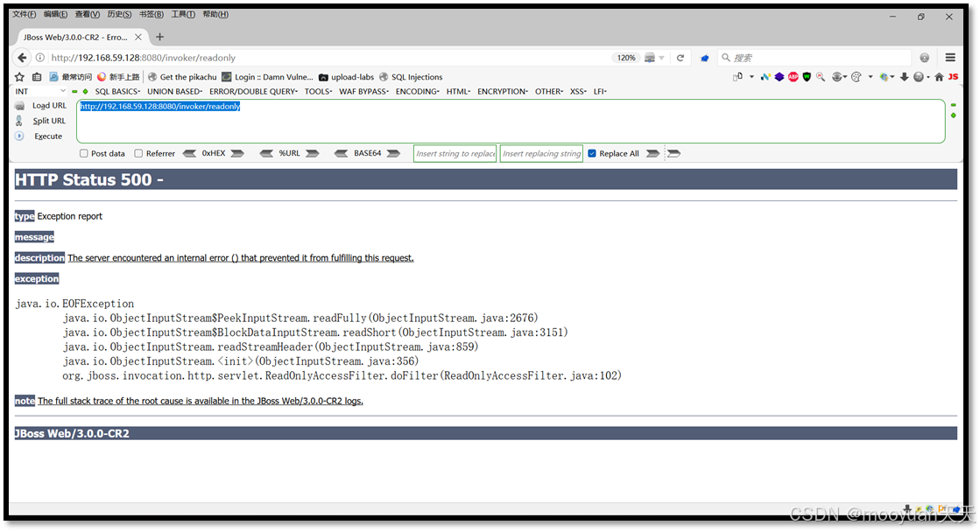Click right arrow after 0xHEX to encode

pyautogui.click(x=237, y=154)
